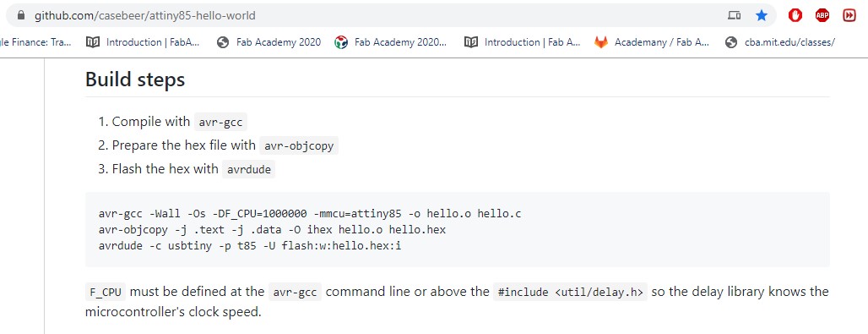Click the F_CPU inline code label
This screenshot has width=868, height=334.
(106, 292)
